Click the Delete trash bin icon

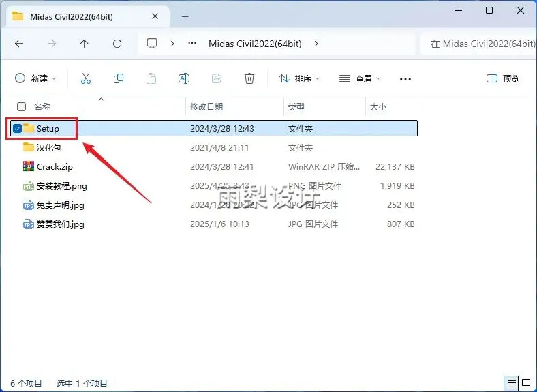[x=249, y=78]
